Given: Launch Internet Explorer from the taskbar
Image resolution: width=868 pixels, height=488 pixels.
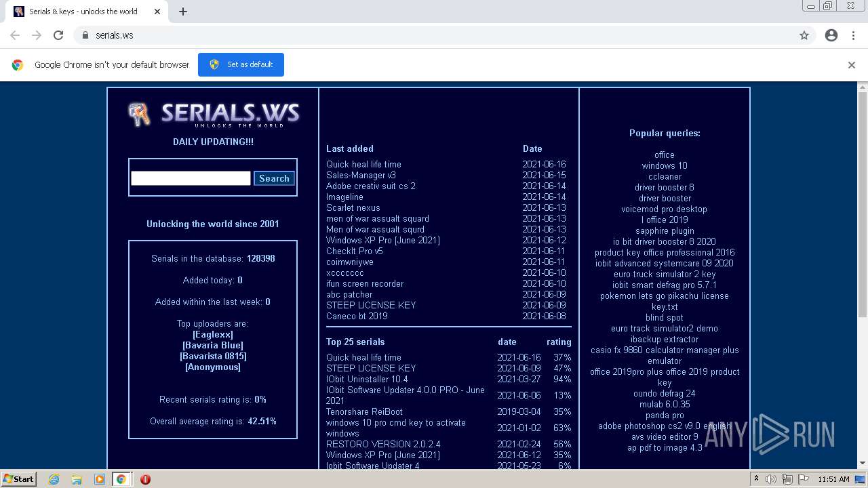Looking at the screenshot, I should coord(54,479).
